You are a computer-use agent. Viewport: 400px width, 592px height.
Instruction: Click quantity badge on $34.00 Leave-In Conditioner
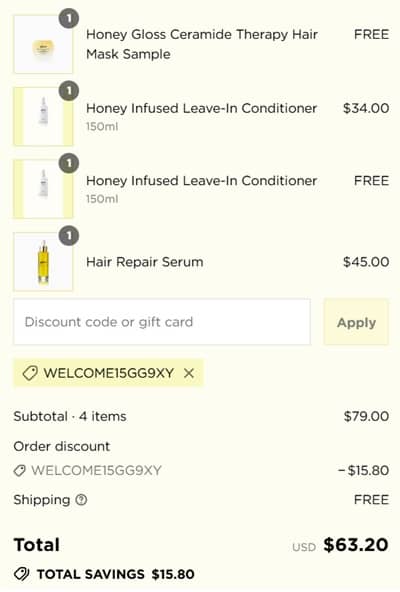click(69, 91)
